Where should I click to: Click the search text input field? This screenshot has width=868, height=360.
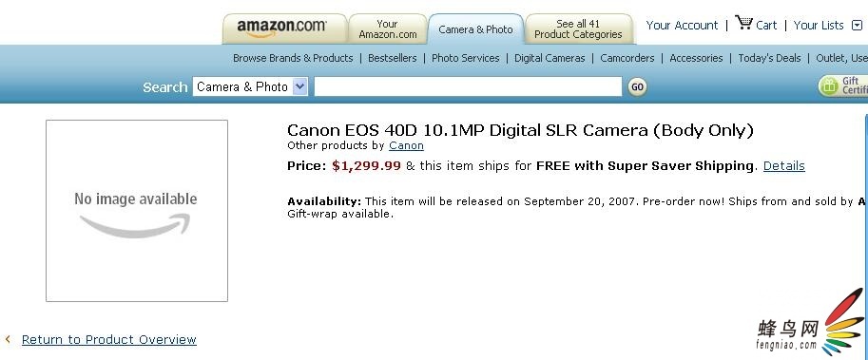(x=469, y=86)
